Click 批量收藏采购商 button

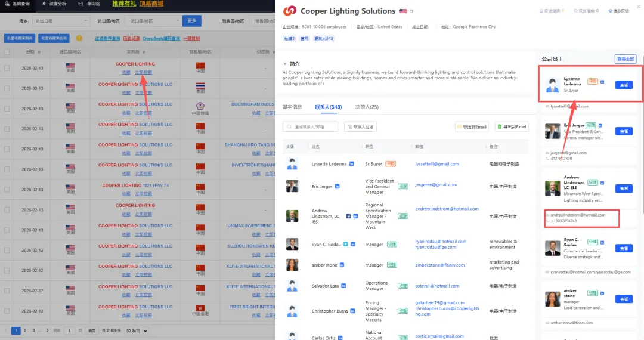[19, 38]
